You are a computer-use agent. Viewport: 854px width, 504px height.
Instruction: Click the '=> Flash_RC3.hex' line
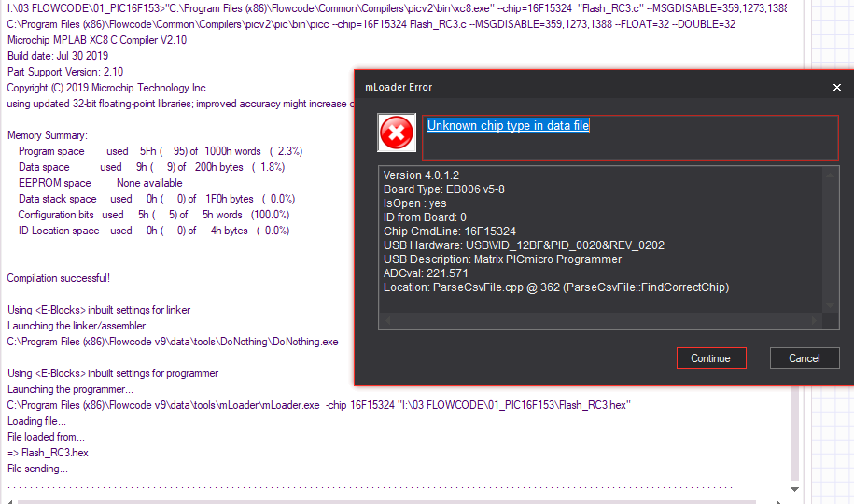coord(48,453)
